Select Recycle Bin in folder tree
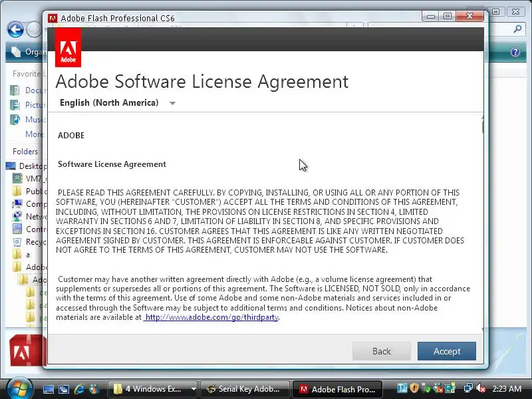This screenshot has height=399, width=532. pyautogui.click(x=30, y=242)
